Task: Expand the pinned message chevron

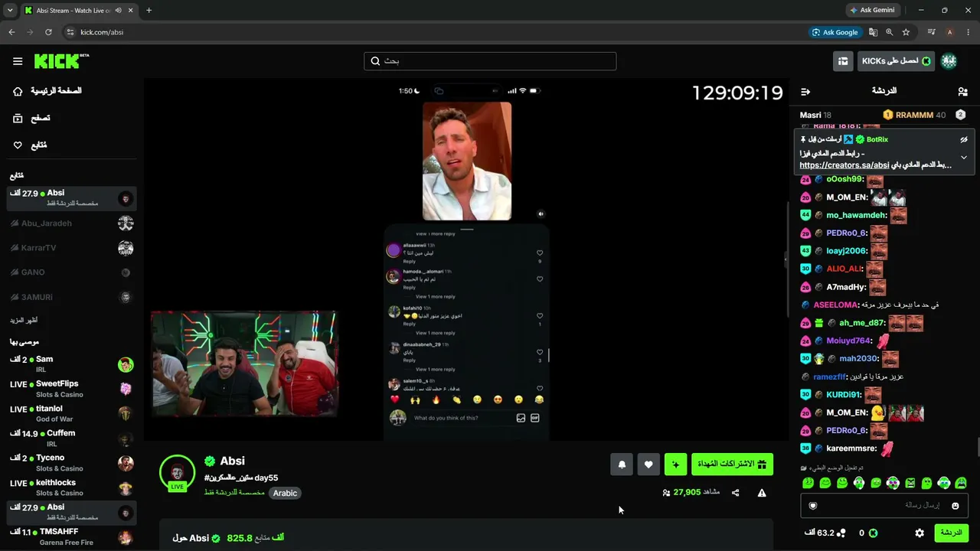Action: point(964,158)
